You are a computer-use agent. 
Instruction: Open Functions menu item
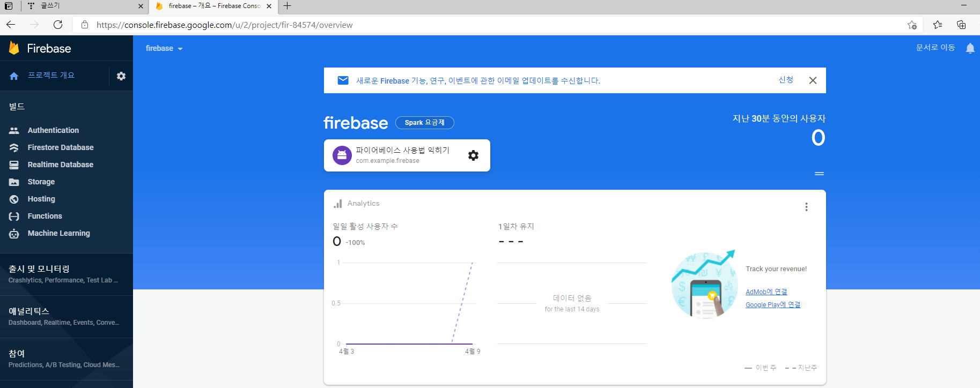pyautogui.click(x=67, y=216)
